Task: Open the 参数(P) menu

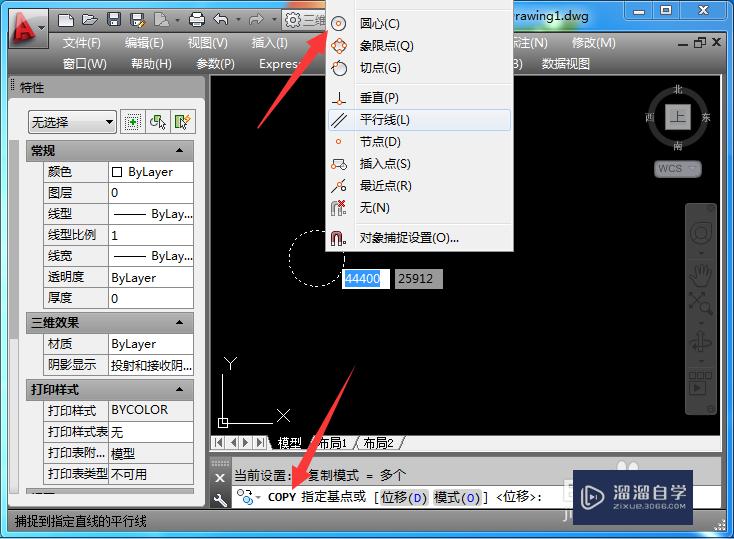Action: coord(215,64)
